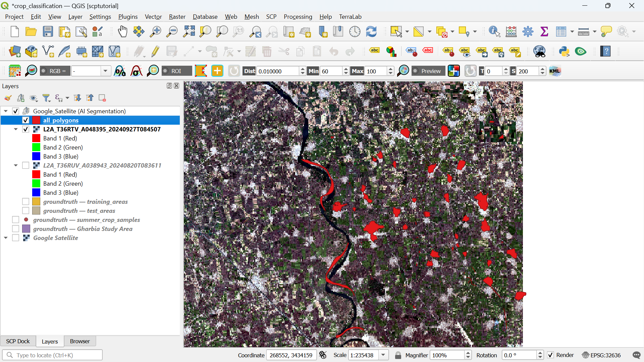Toggle the Render checkbox in status bar

(x=550, y=355)
